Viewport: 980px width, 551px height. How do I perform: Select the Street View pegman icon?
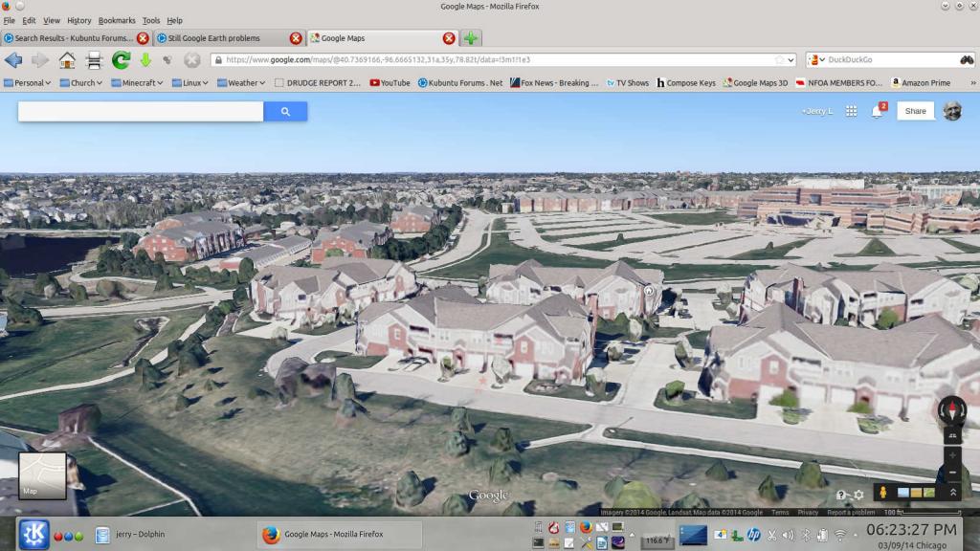[x=882, y=493]
